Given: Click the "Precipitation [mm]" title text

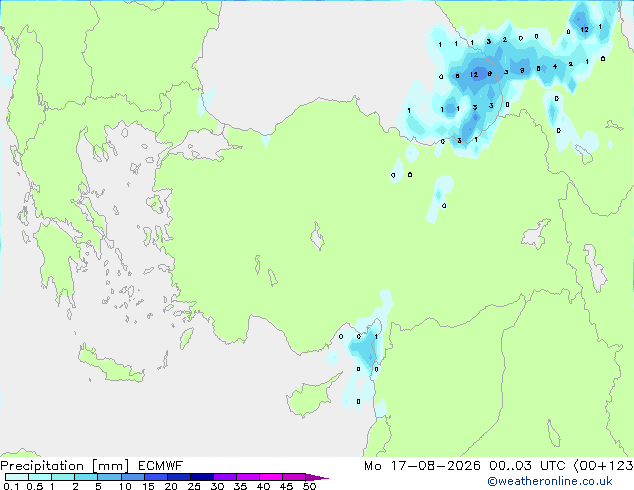Looking at the screenshot, I should click(65, 466).
